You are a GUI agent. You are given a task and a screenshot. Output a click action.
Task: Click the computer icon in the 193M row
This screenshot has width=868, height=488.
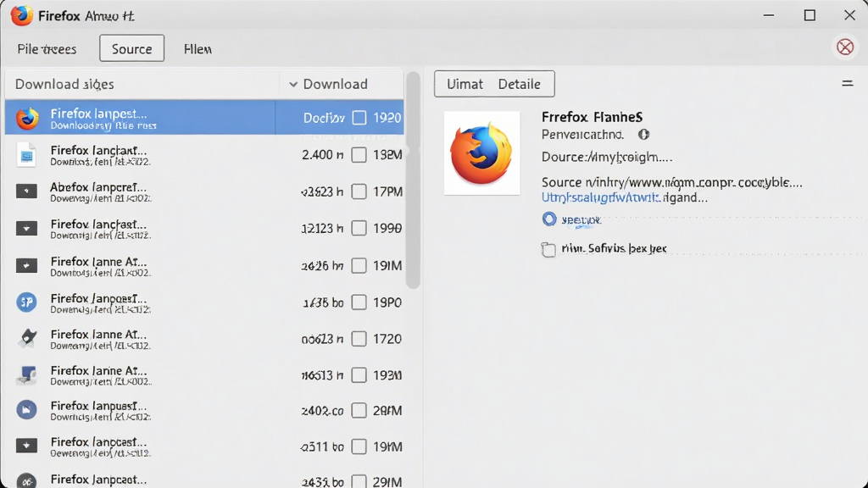coord(26,375)
